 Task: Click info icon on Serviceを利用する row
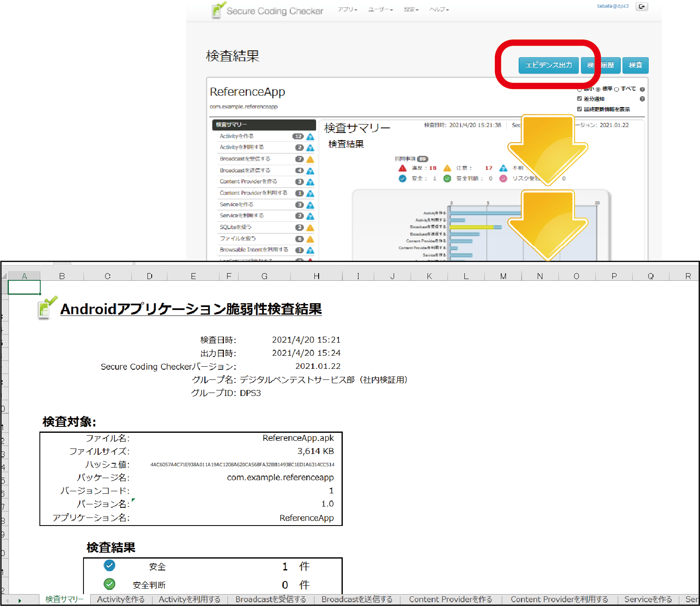tap(310, 216)
